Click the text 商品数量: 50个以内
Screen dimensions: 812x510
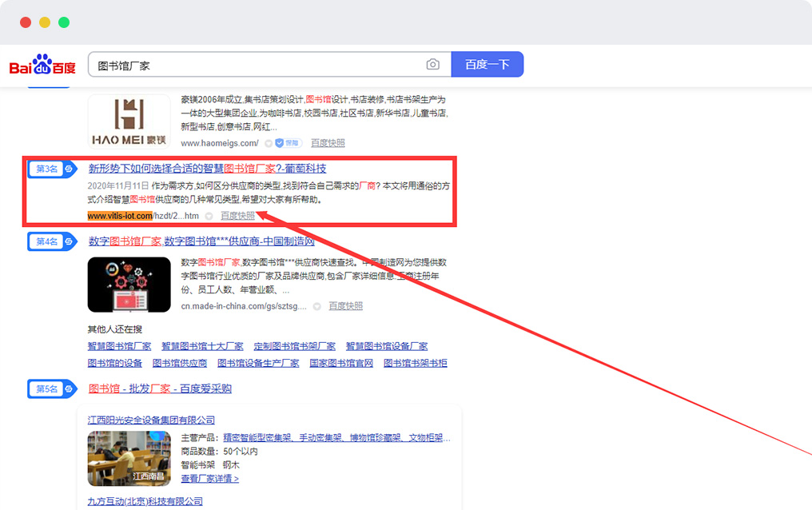click(219, 452)
